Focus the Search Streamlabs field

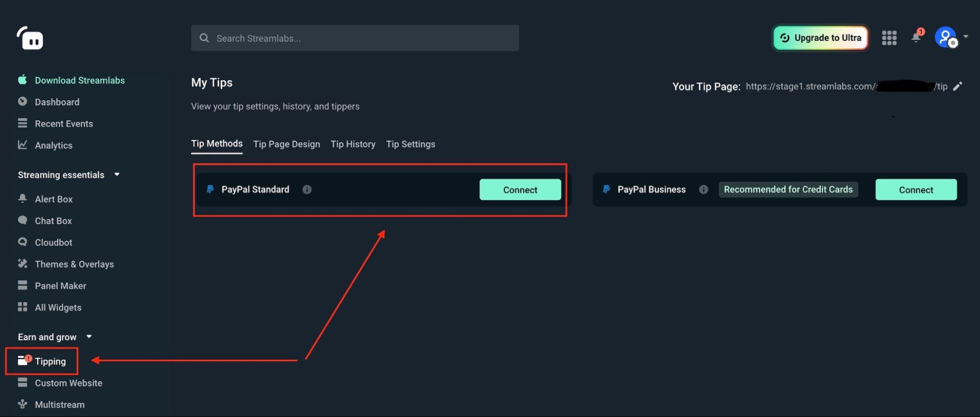point(355,38)
